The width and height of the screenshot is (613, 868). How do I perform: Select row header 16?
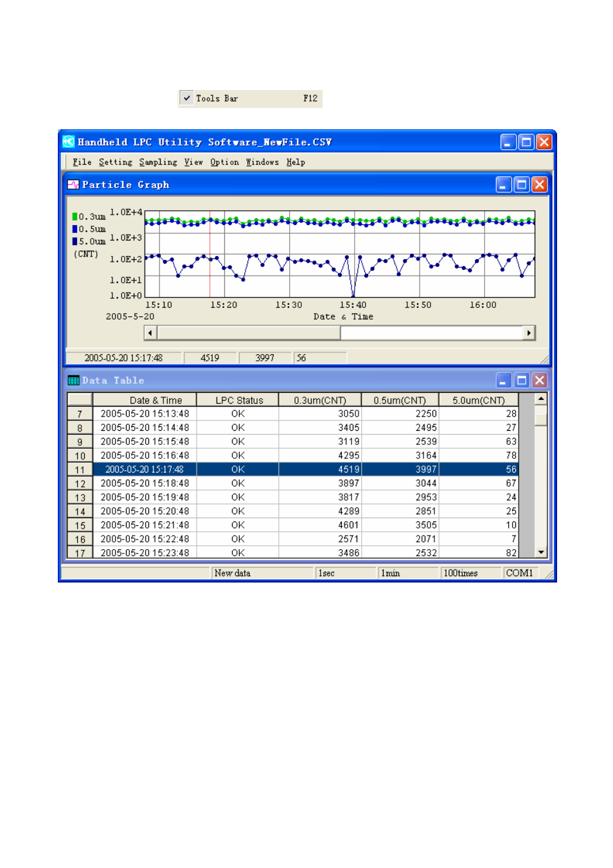[x=80, y=539]
